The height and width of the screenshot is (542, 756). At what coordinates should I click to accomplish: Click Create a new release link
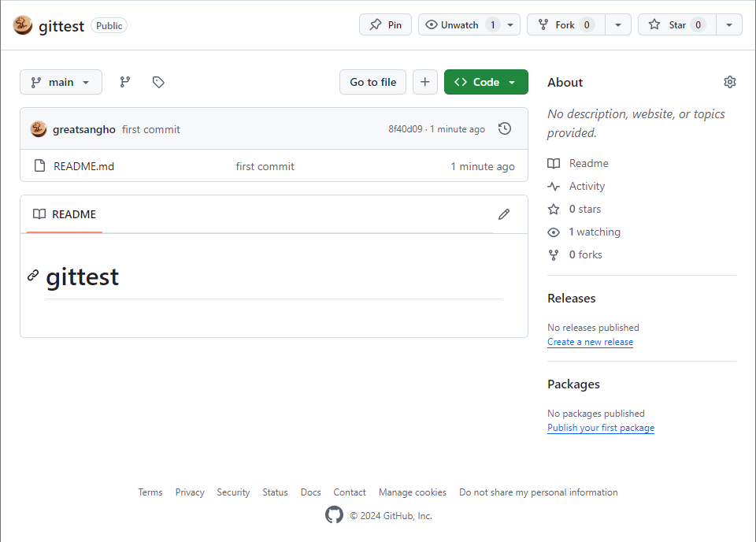pyautogui.click(x=590, y=342)
